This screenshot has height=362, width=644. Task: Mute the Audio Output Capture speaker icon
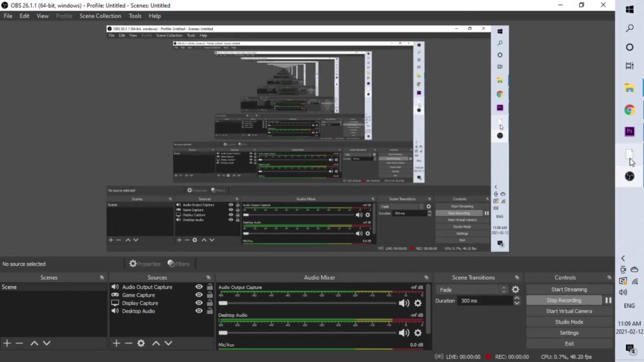(x=404, y=303)
